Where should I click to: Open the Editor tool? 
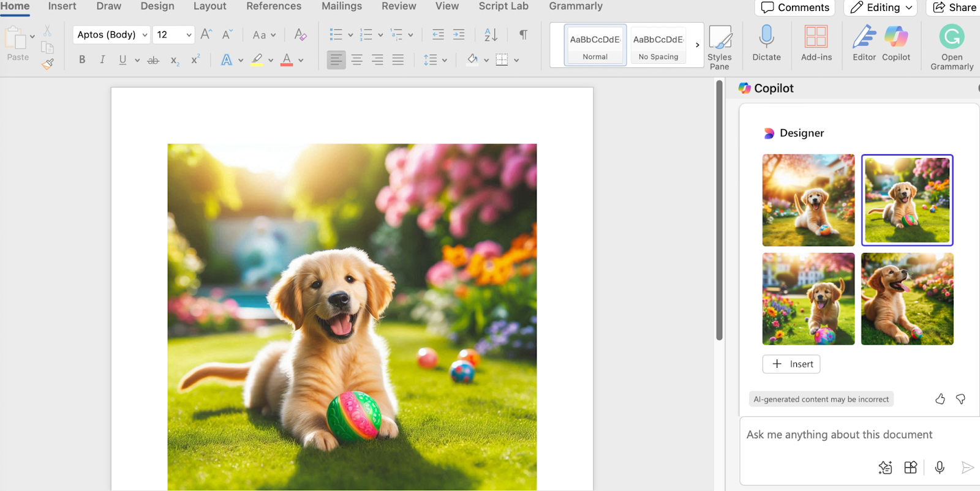(864, 37)
